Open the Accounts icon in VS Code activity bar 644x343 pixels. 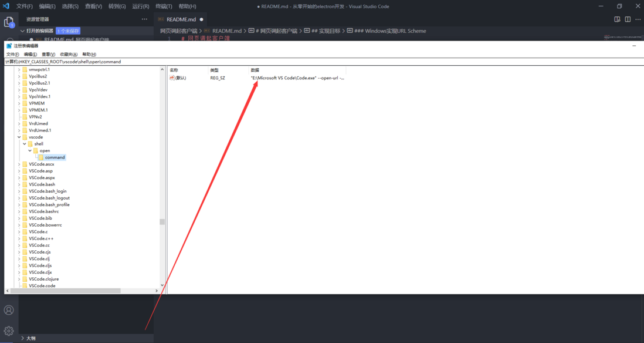(x=9, y=310)
